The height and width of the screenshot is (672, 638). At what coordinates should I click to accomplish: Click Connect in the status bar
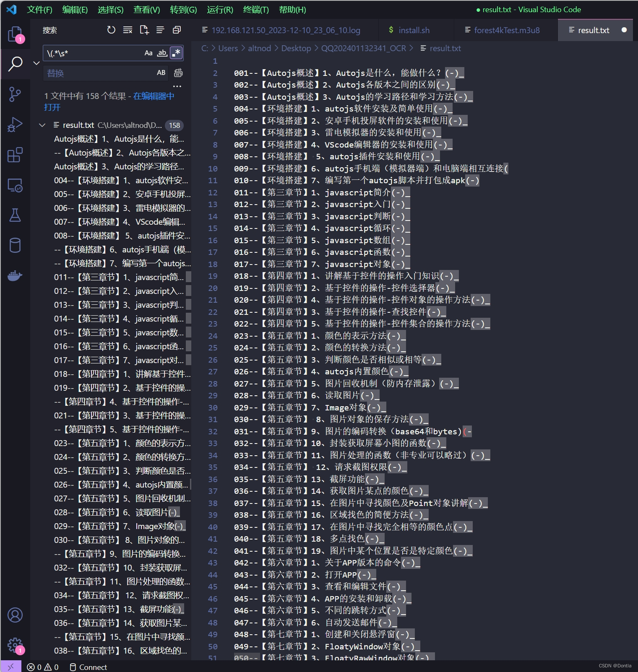(89, 667)
